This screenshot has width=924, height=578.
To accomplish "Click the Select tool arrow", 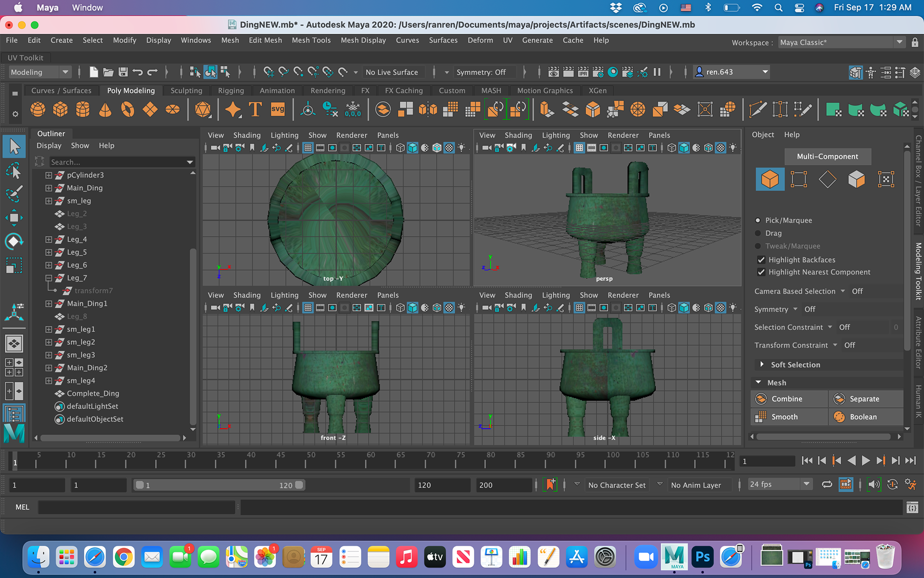I will click(x=14, y=146).
